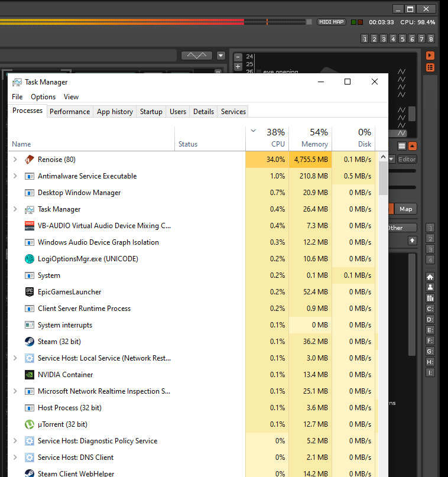Open dropdown next to the triangle waveform button

coord(221,56)
